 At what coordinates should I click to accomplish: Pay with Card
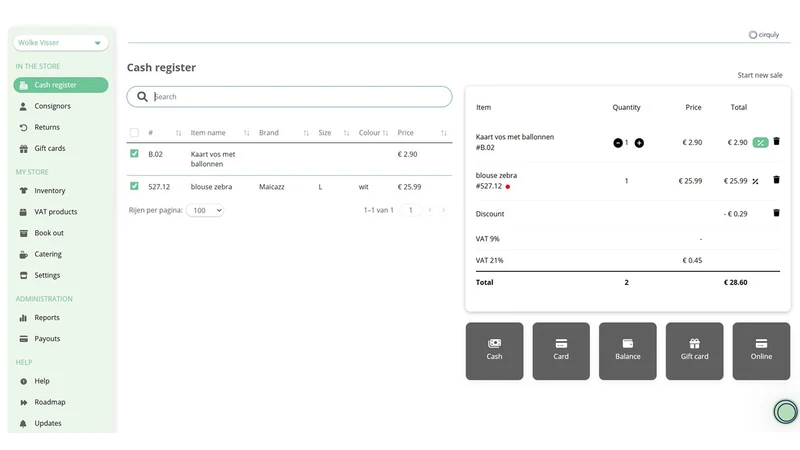click(x=561, y=351)
